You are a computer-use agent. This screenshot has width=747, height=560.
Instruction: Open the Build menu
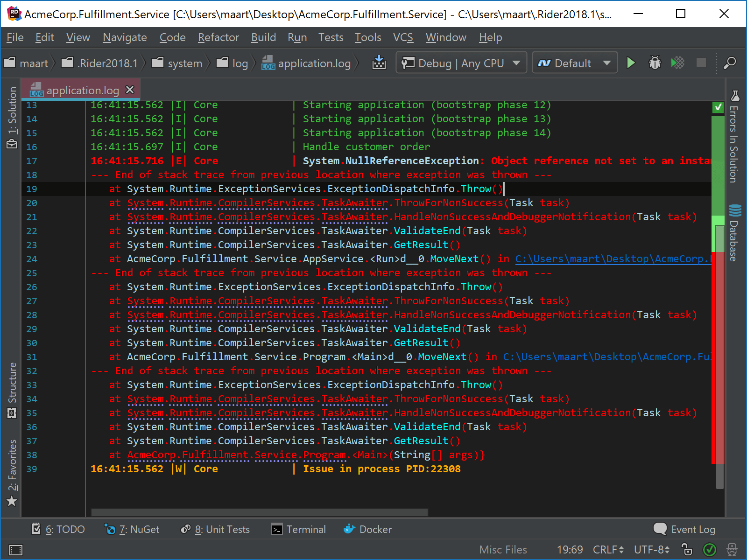[x=263, y=37]
